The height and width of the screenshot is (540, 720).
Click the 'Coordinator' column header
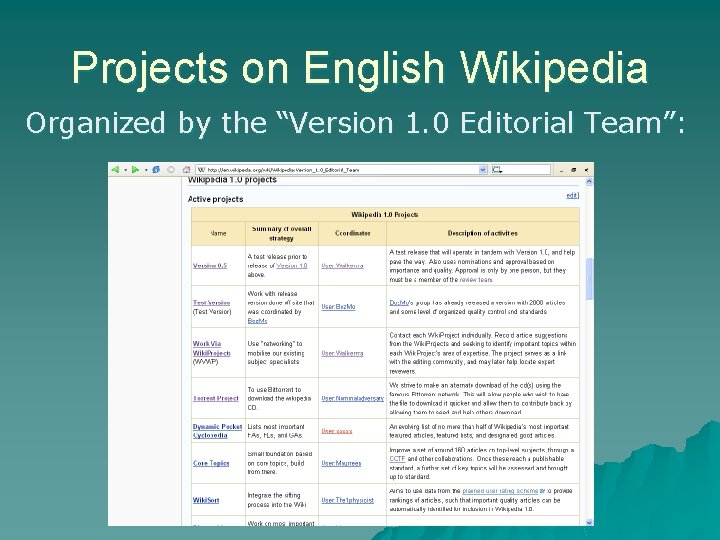(x=352, y=233)
